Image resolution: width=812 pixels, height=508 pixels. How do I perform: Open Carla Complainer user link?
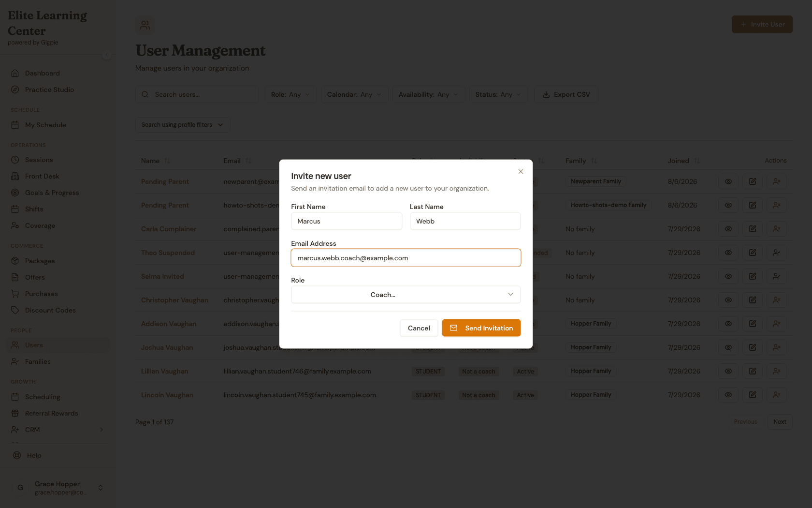169,229
